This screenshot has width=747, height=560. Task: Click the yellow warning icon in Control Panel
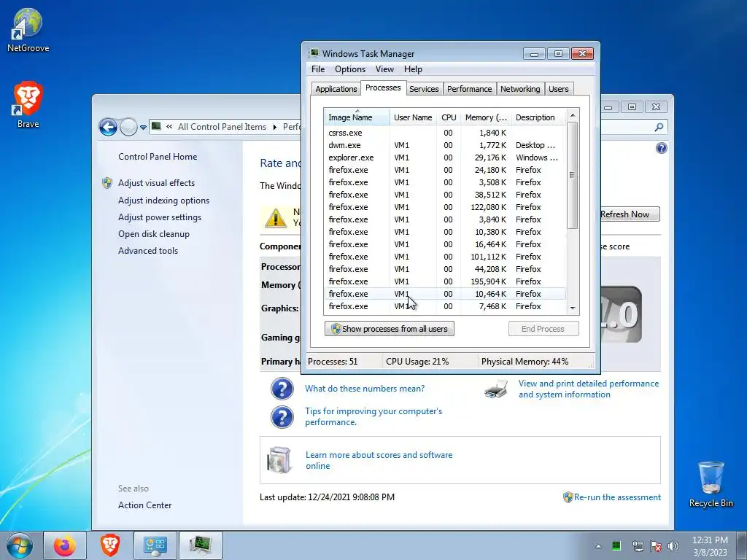(x=275, y=219)
